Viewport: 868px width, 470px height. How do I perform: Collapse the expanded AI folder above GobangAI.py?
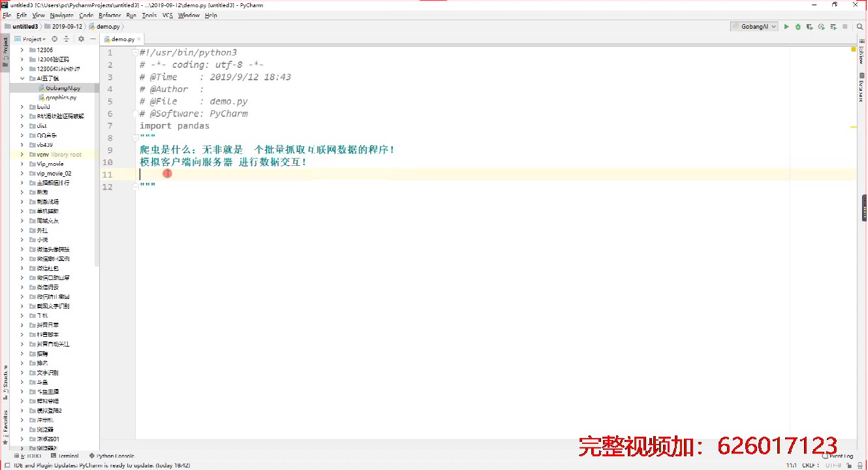pyautogui.click(x=22, y=78)
